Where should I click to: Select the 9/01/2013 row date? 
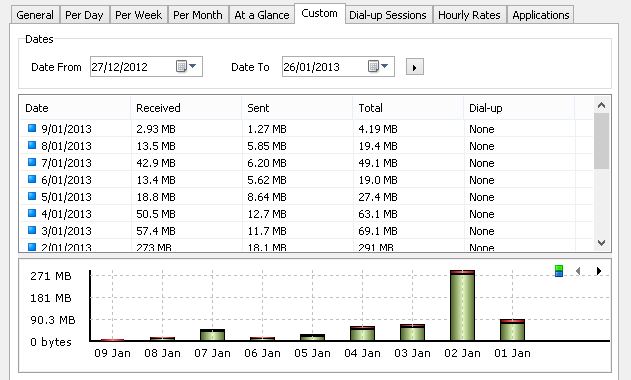click(x=66, y=129)
